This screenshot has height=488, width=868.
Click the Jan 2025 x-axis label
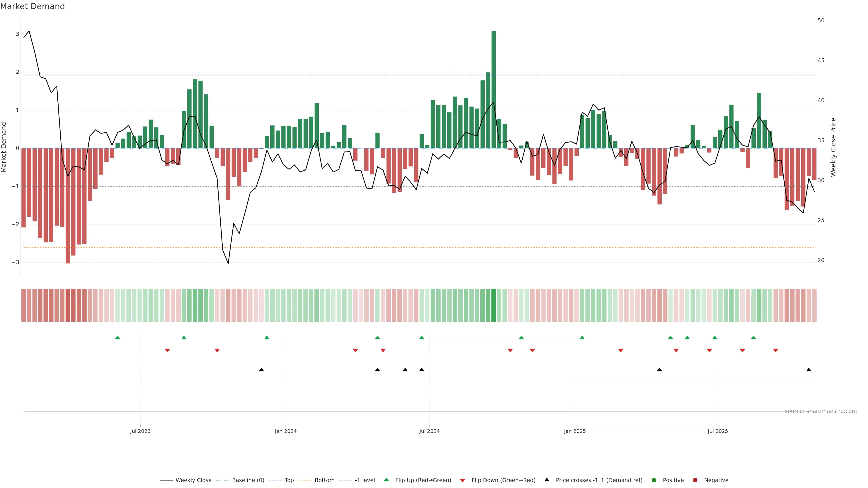click(575, 431)
